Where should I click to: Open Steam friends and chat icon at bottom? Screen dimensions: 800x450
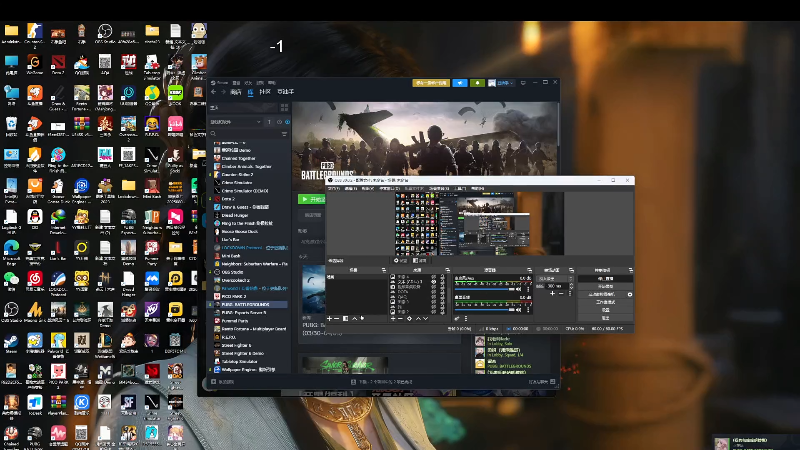553,382
